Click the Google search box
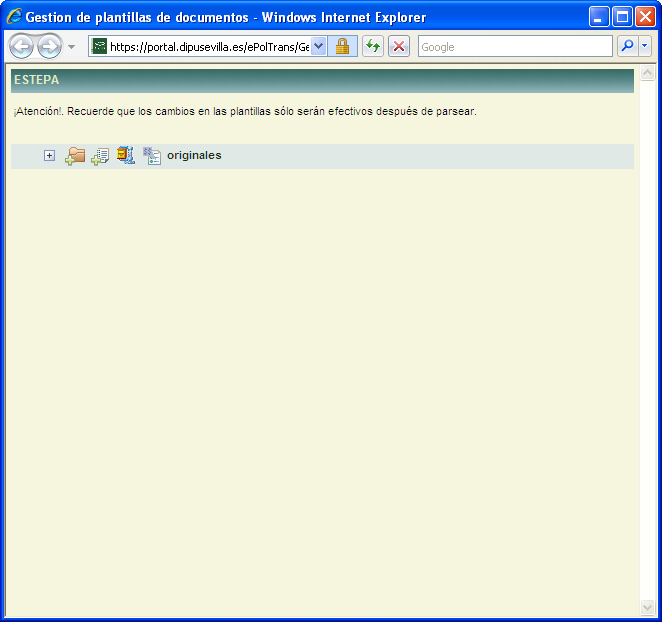The height and width of the screenshot is (622, 662). coord(514,47)
